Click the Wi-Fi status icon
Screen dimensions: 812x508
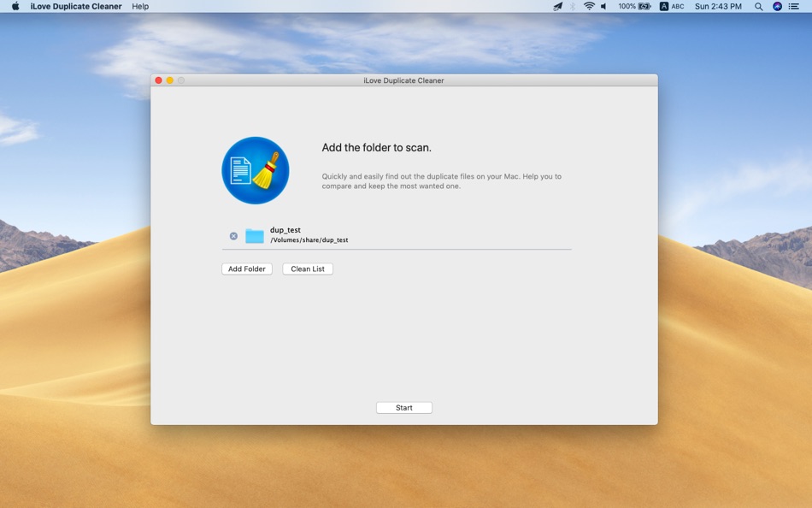[x=589, y=6]
